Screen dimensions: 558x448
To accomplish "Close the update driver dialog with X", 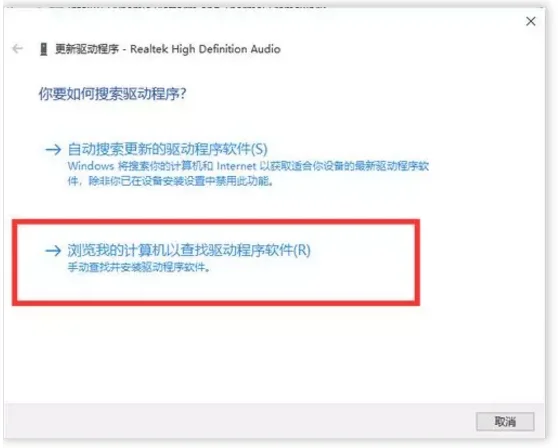I will coord(531,21).
